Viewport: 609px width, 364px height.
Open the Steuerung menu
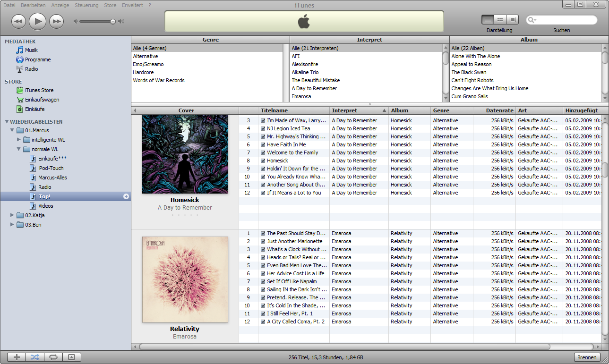pyautogui.click(x=87, y=5)
